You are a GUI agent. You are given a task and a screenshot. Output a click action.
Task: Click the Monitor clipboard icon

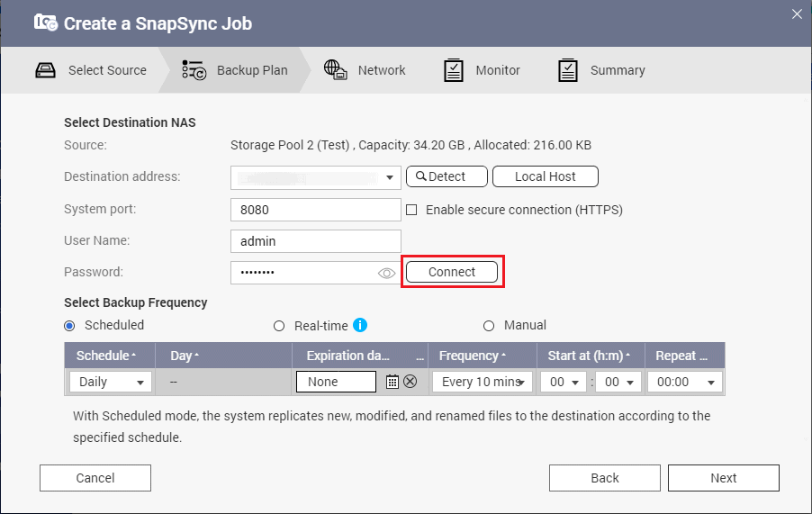(454, 70)
